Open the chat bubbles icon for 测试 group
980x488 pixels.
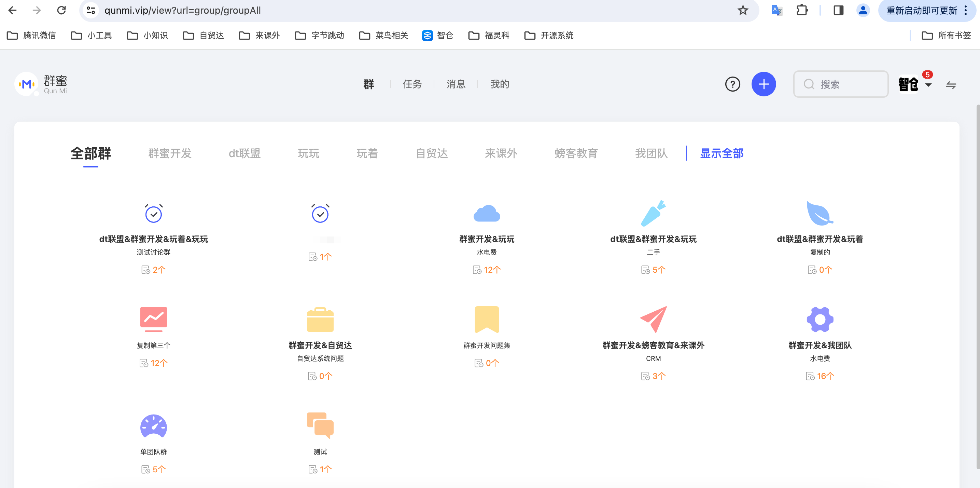pos(320,425)
